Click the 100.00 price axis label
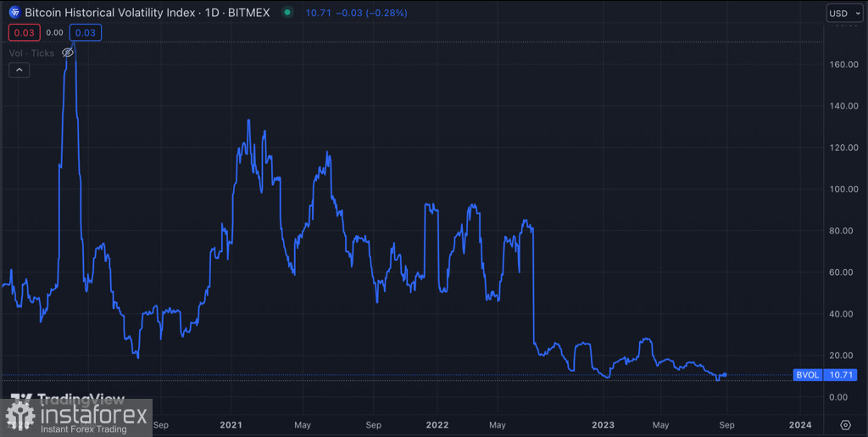The image size is (868, 437). point(845,189)
